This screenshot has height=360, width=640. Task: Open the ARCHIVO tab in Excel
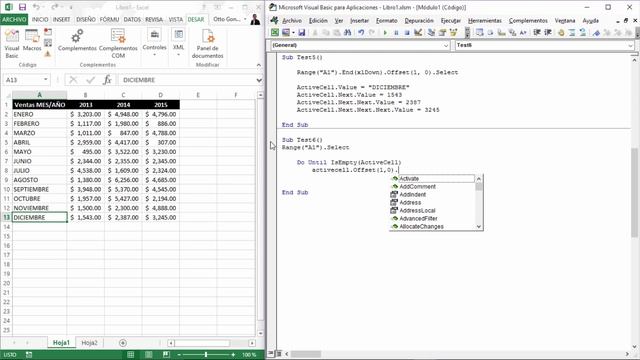click(x=14, y=19)
